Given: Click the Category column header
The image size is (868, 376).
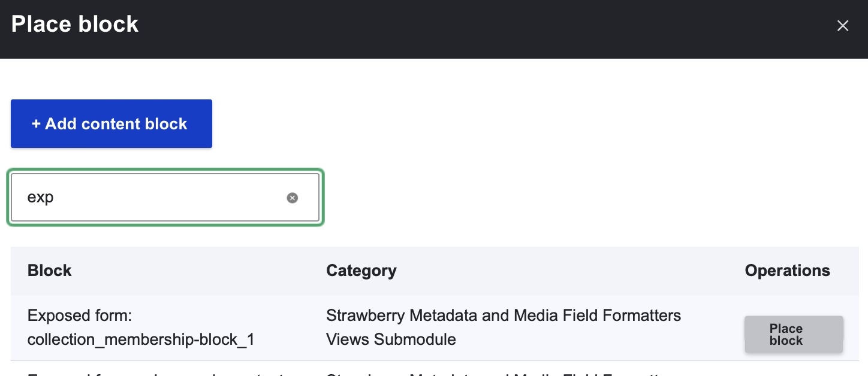Looking at the screenshot, I should [361, 271].
